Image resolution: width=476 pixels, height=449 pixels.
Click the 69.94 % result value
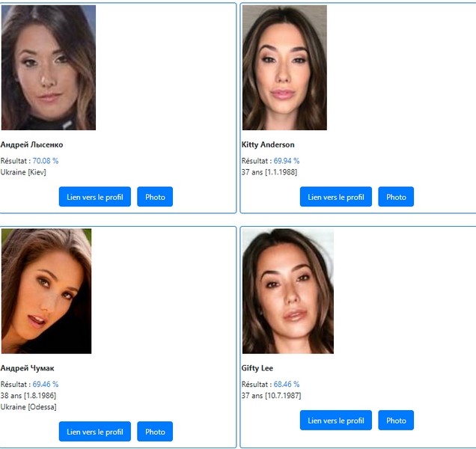tap(286, 161)
